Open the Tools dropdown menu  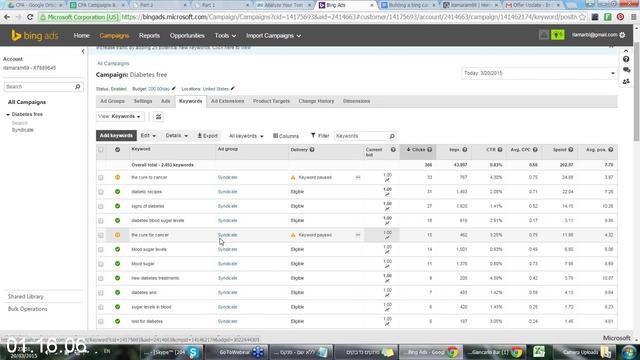click(x=225, y=36)
